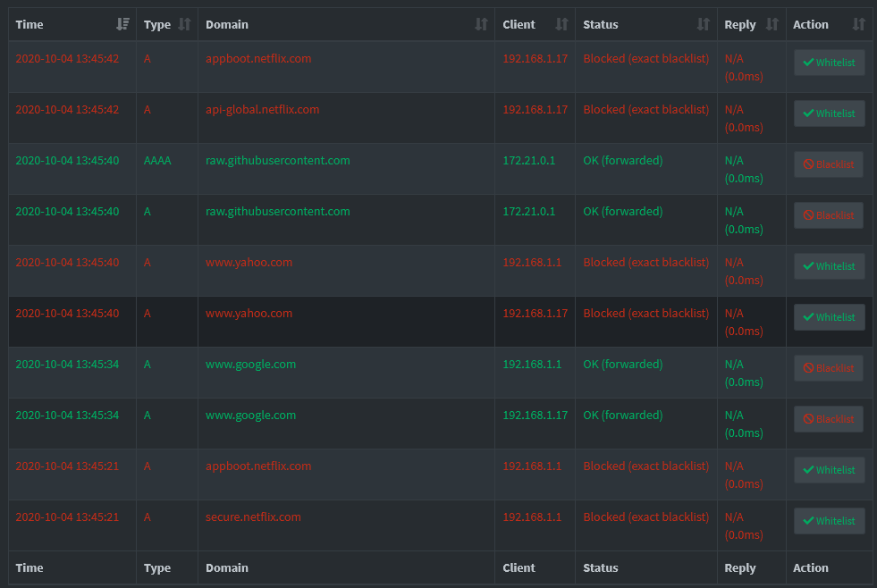Whitelist the domain api-global.netflix.com
The width and height of the screenshot is (877, 588).
coord(829,113)
